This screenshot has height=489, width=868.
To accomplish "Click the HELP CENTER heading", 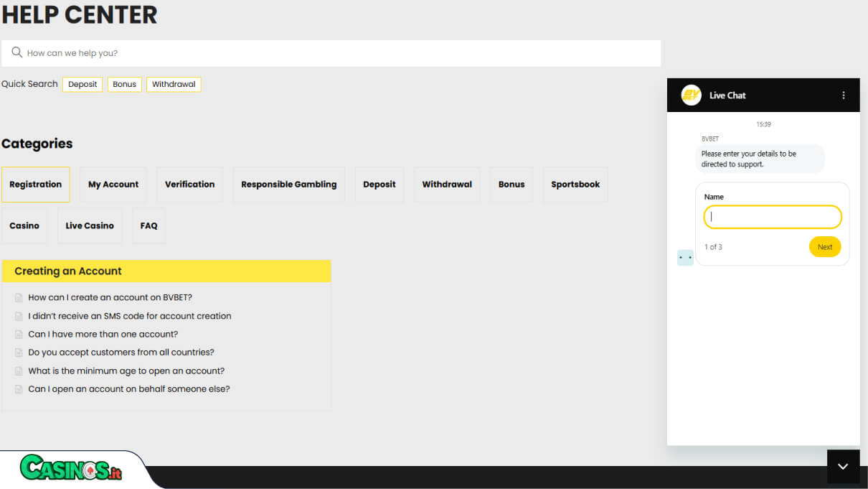I will coord(80,14).
